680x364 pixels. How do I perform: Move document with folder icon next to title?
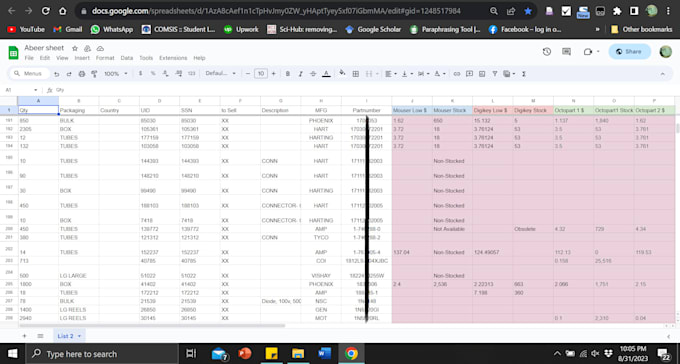coord(87,48)
